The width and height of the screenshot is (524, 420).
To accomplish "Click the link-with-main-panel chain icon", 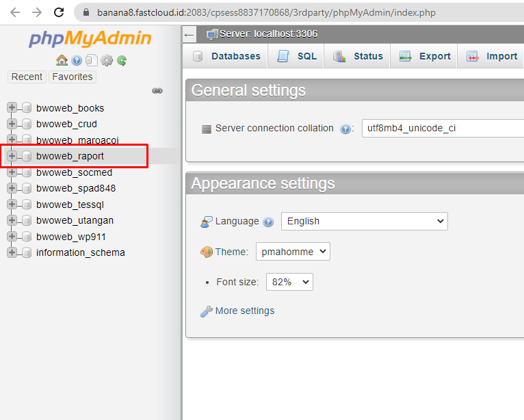I will pyautogui.click(x=157, y=90).
